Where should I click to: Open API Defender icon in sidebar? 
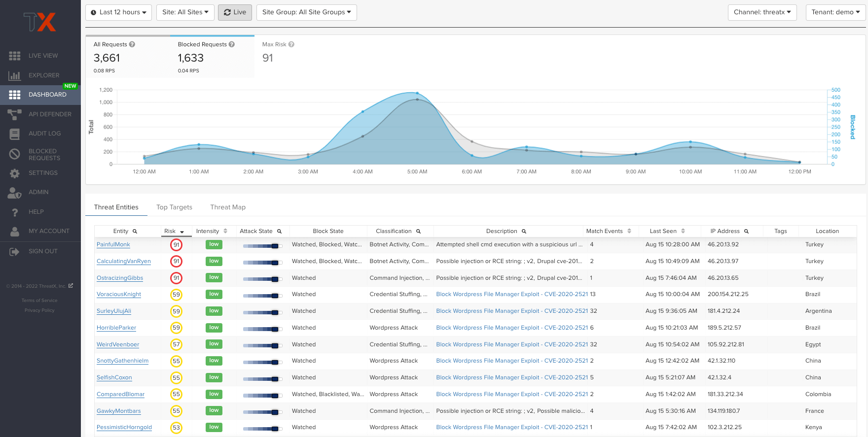click(x=14, y=114)
